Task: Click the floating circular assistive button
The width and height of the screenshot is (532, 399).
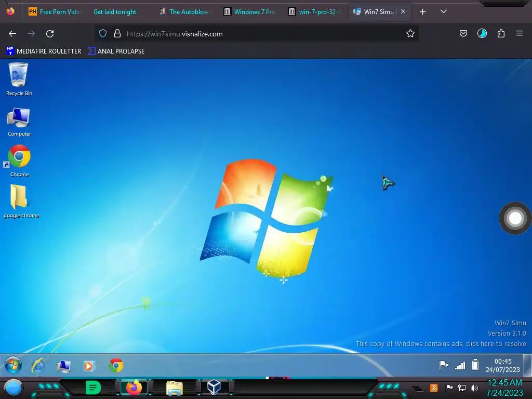Action: click(515, 218)
